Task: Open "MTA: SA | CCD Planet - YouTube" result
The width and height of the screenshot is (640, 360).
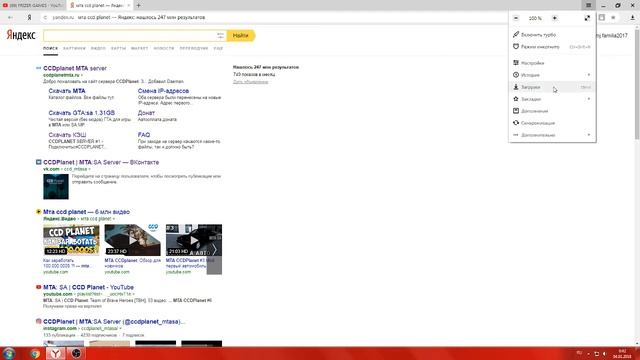Action: coord(89,287)
